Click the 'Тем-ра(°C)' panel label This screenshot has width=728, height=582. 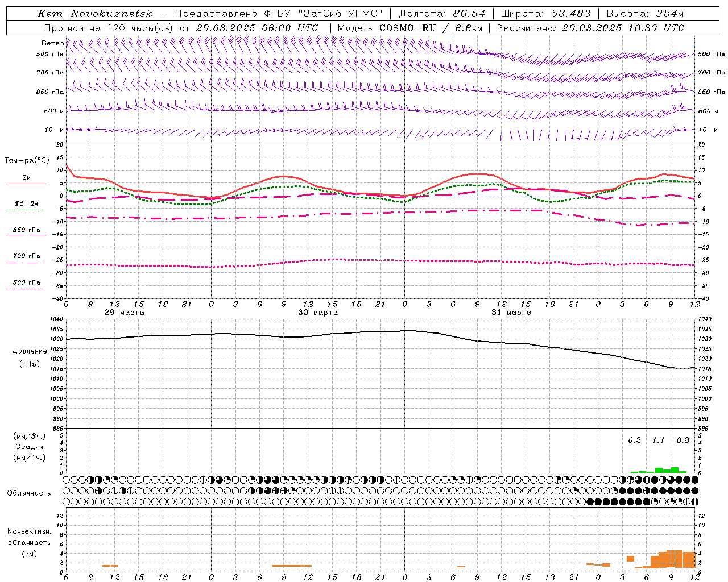pos(27,161)
